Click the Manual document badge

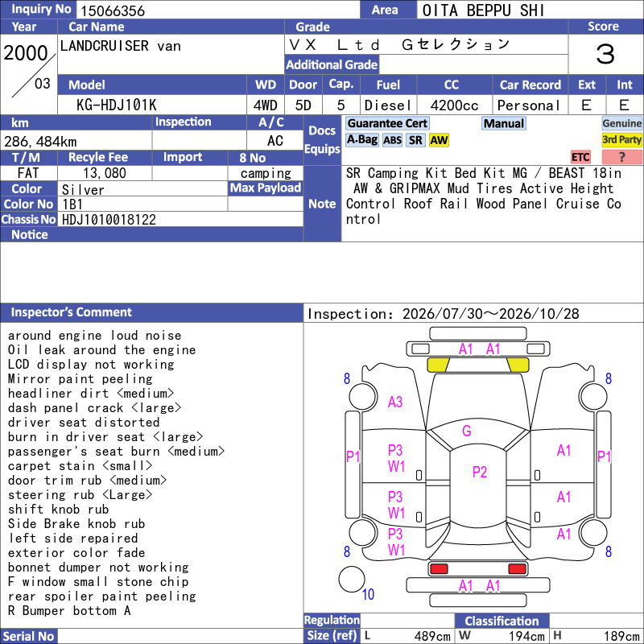point(504,123)
